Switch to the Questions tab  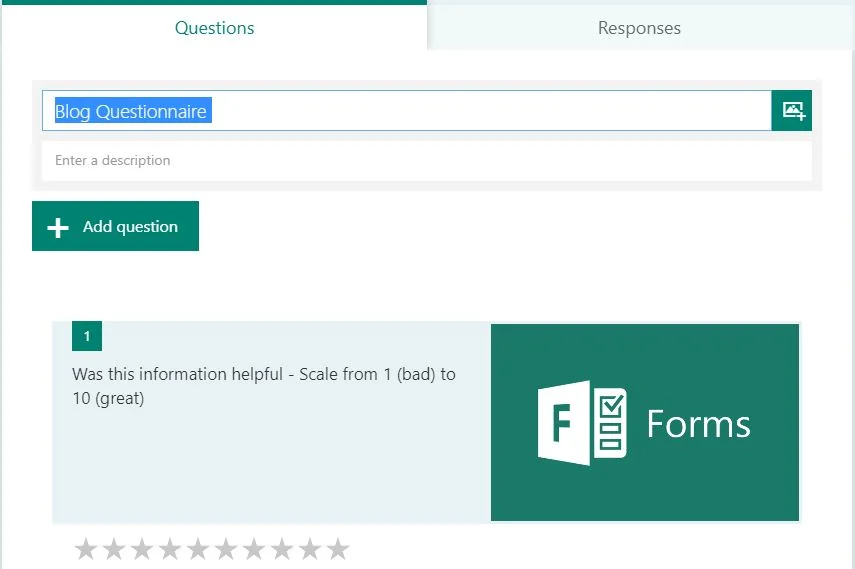214,28
